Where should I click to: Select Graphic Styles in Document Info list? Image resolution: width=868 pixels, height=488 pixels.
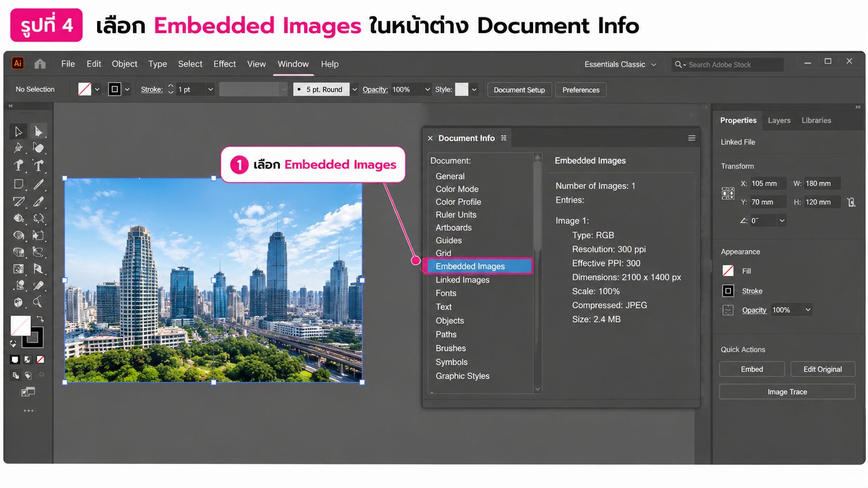[463, 376]
